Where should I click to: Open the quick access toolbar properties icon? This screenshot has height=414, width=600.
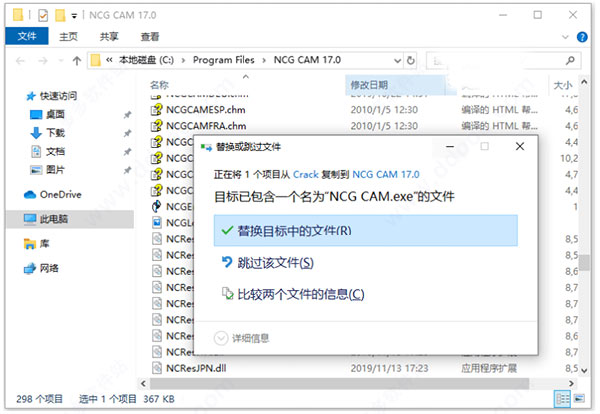click(x=43, y=15)
